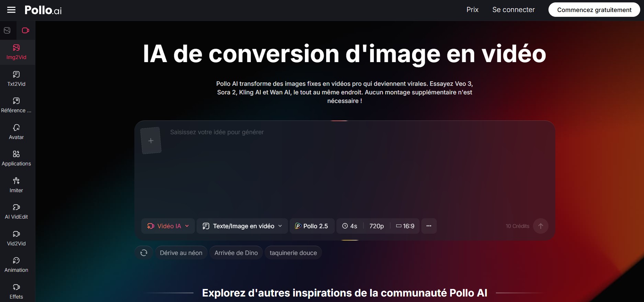Select Txt2Vid in the sidebar
The height and width of the screenshot is (302, 644).
click(16, 79)
